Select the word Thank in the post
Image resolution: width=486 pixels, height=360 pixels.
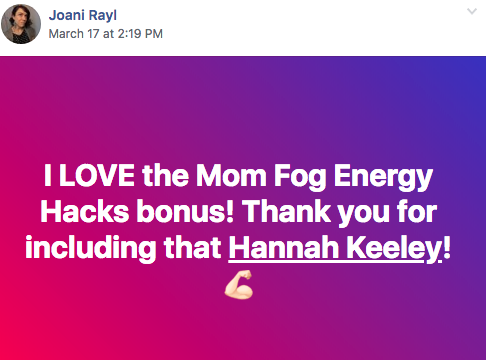(286, 211)
